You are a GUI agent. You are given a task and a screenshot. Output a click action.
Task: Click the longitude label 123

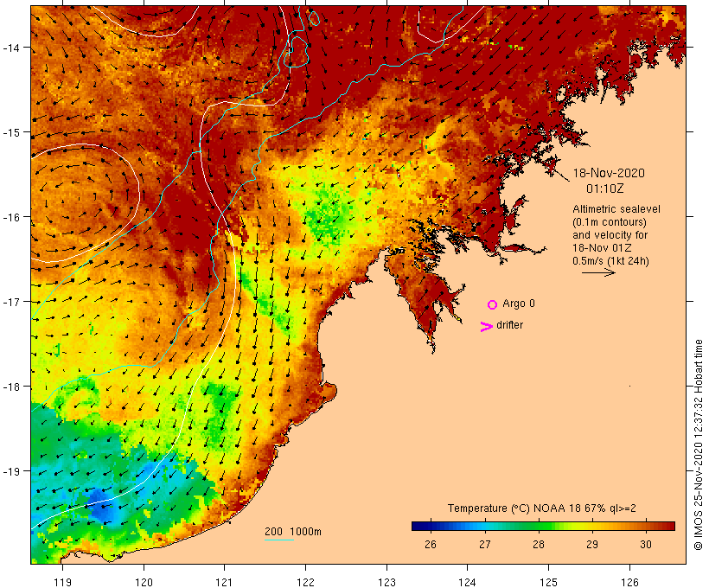coord(386,582)
